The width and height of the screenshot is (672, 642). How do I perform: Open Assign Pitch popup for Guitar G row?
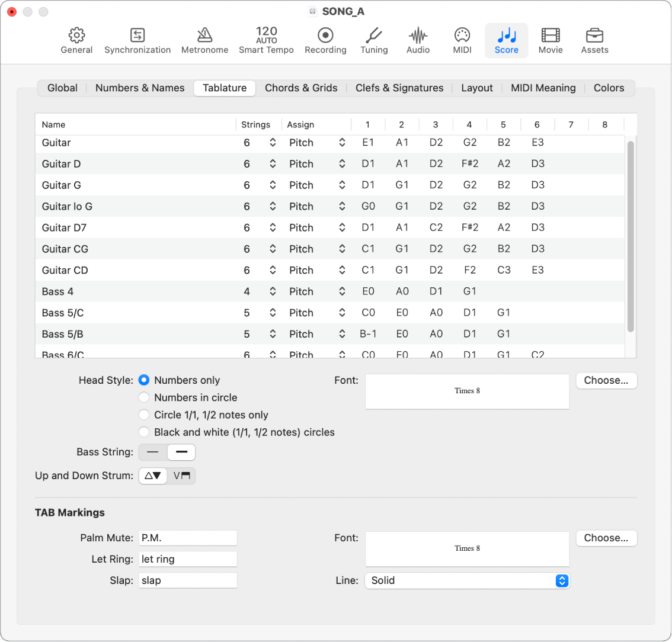pos(317,185)
